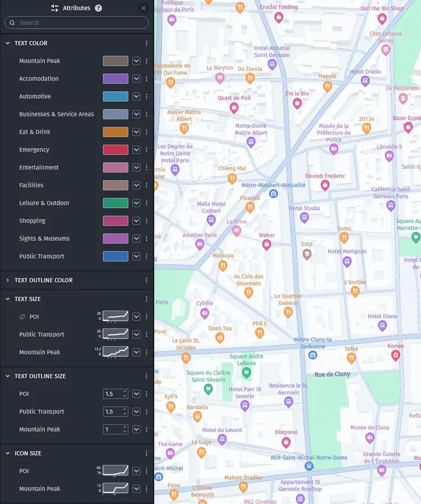This screenshot has height=504, width=421.
Task: Click the Search input field
Action: pos(77,23)
